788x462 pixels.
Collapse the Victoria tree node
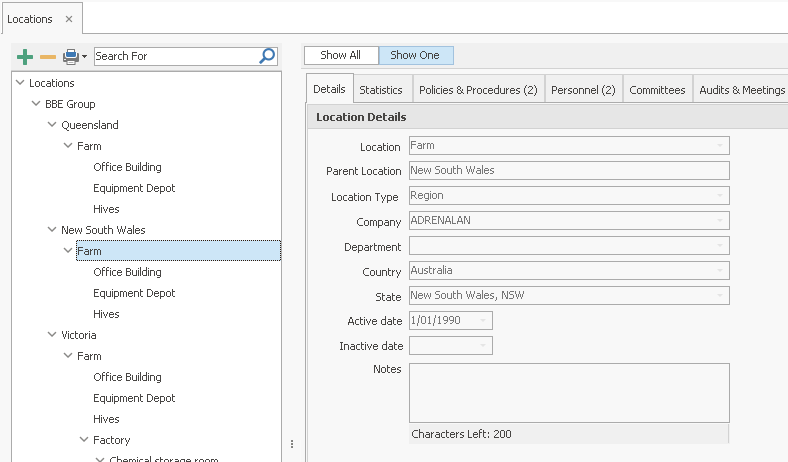pos(52,335)
